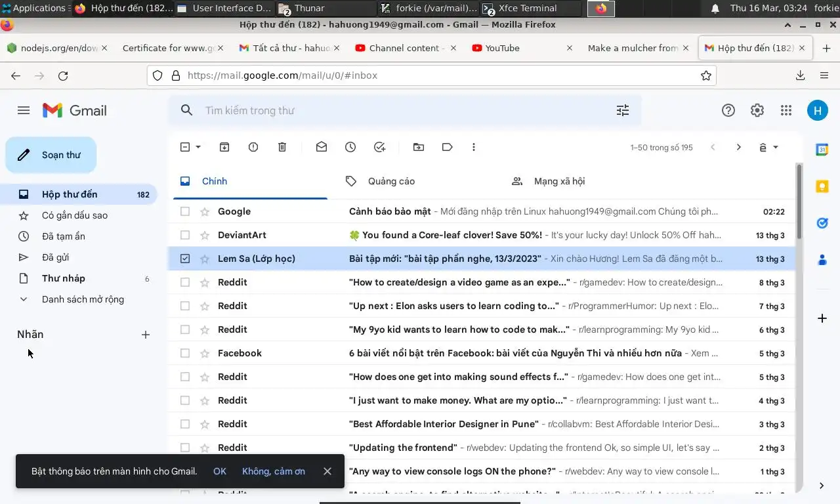This screenshot has height=504, width=840.
Task: Open the labels tag icon in toolbar
Action: click(448, 147)
